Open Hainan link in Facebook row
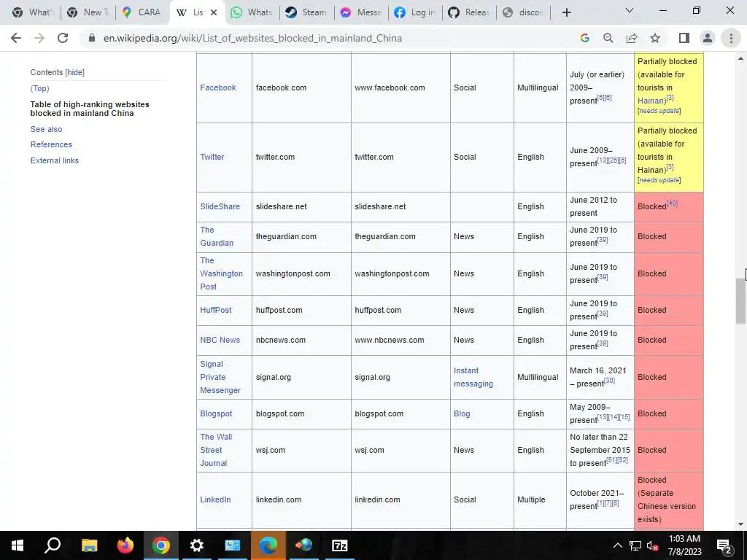The width and height of the screenshot is (747, 560). pyautogui.click(x=651, y=101)
